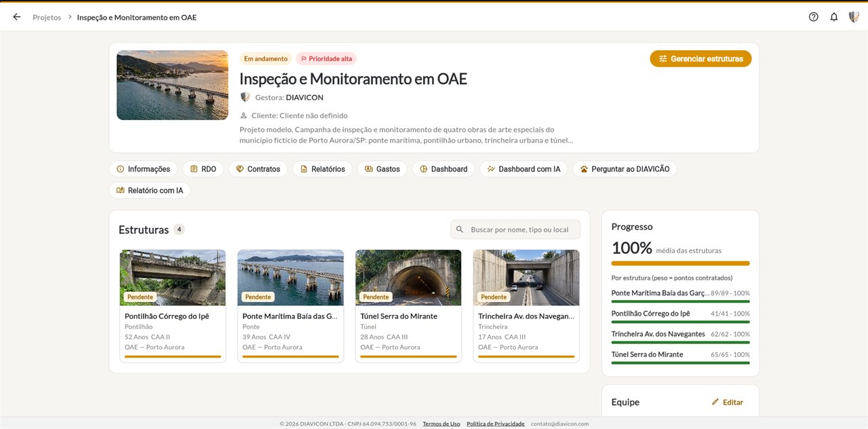Open the Informações tab
Viewport: 868px width, 429px height.
pos(143,169)
